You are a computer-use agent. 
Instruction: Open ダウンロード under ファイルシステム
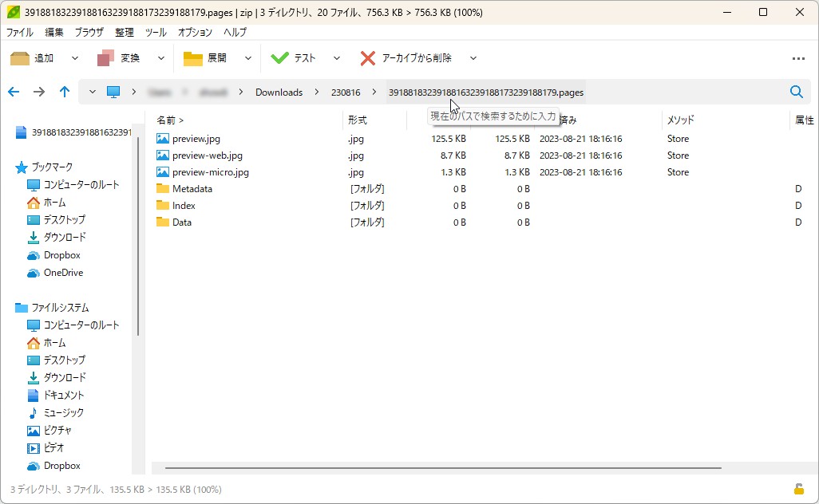(56, 378)
